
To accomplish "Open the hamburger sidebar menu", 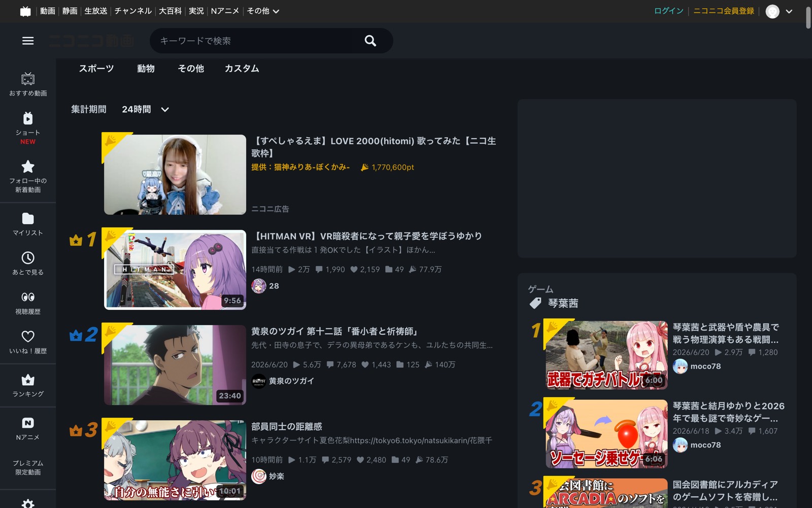I will pyautogui.click(x=28, y=41).
